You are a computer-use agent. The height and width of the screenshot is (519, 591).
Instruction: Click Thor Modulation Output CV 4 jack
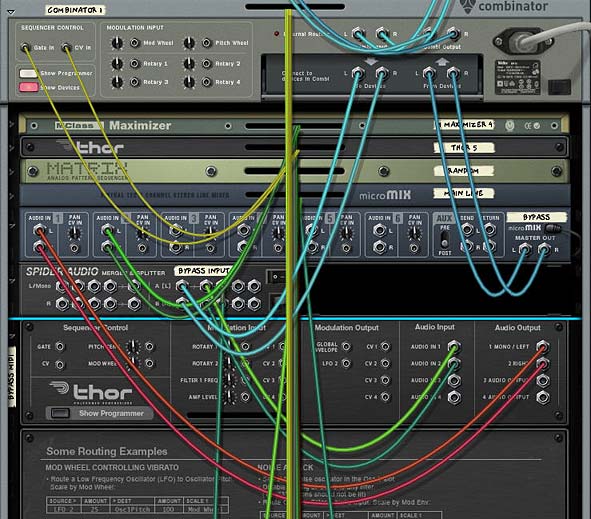pyautogui.click(x=385, y=397)
